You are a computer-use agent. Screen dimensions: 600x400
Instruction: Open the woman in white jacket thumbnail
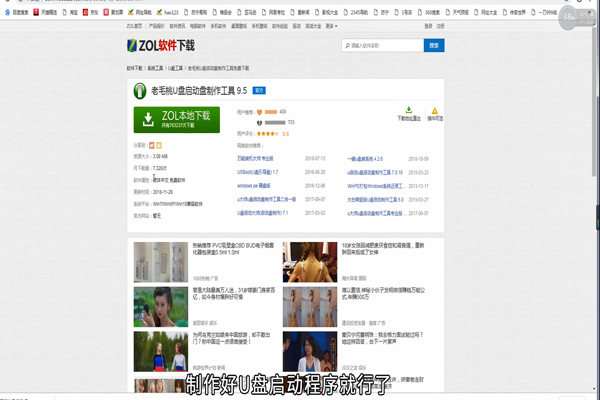310,351
